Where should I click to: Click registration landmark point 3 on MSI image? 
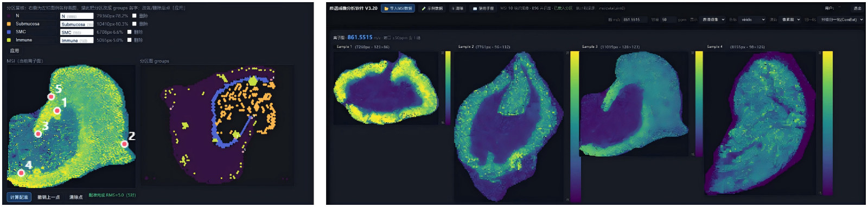point(38,134)
